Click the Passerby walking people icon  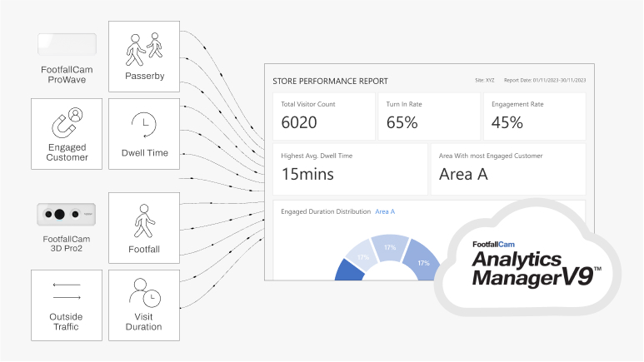click(x=144, y=49)
